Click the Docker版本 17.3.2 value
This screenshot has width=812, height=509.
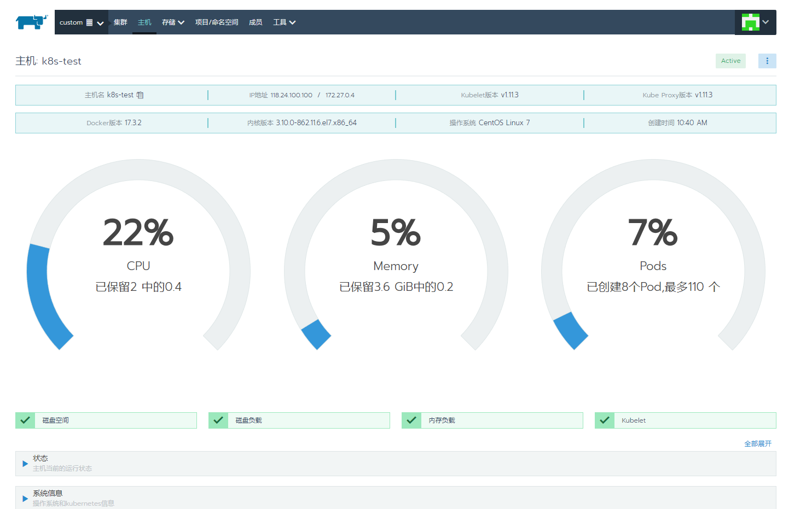tap(133, 123)
